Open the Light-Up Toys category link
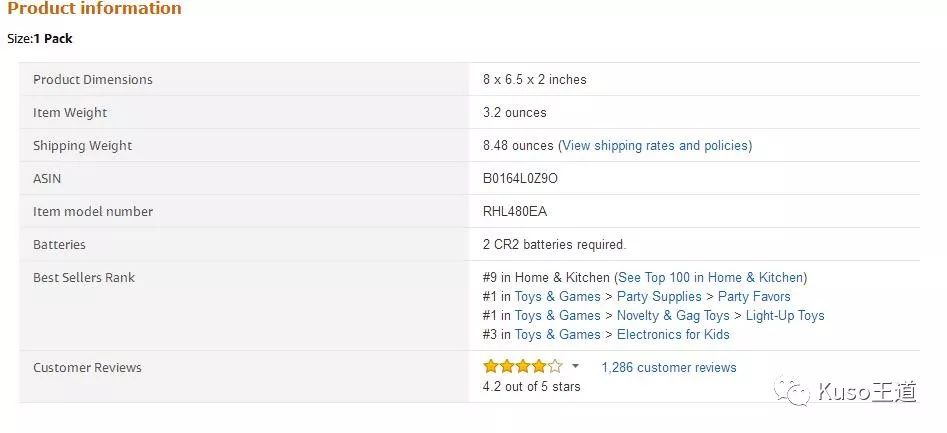 pyautogui.click(x=785, y=315)
